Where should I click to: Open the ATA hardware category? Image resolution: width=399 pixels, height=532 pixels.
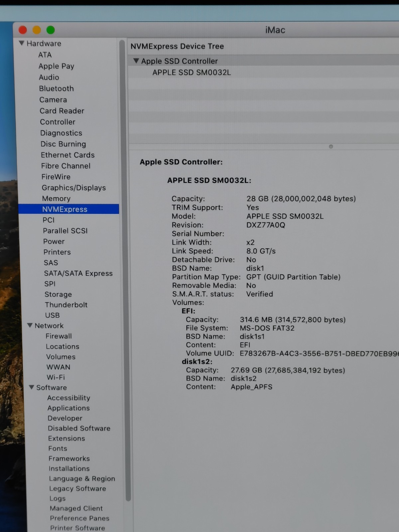click(45, 55)
